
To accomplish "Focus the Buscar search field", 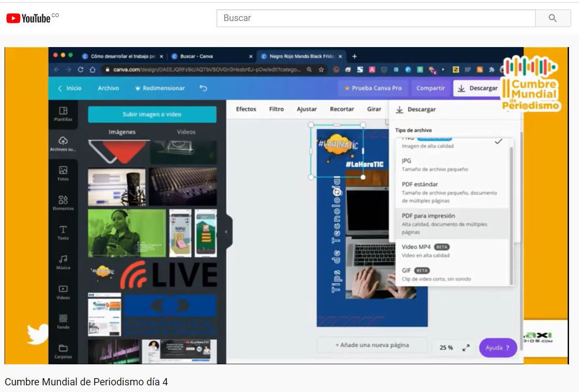I will coord(376,18).
